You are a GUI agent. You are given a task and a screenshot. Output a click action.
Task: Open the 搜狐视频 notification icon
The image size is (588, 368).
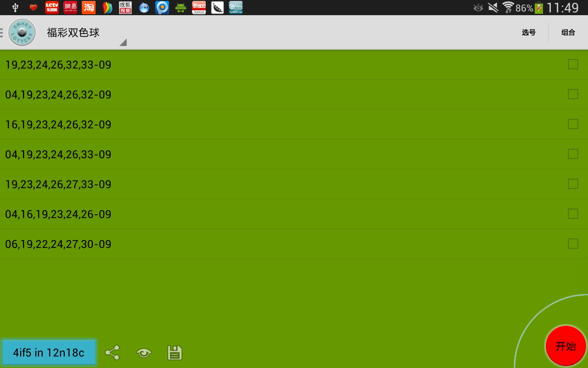[x=125, y=7]
